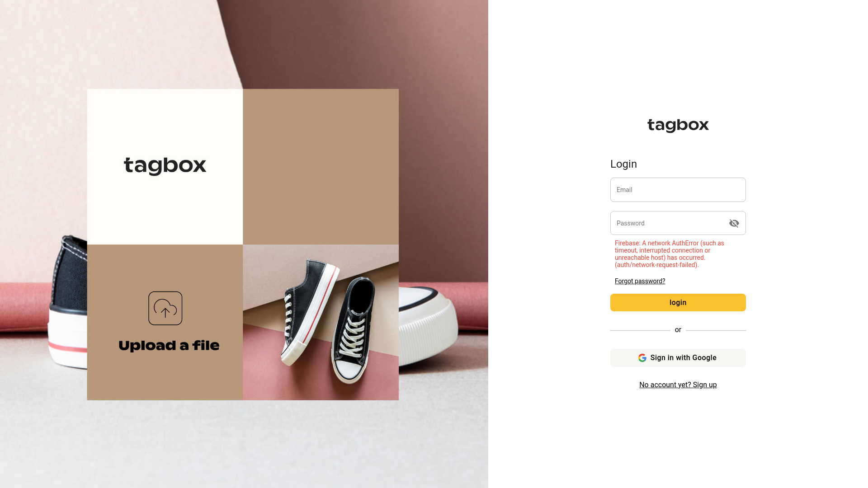The height and width of the screenshot is (488, 868).
Task: Click the Google logo icon
Action: 642,358
